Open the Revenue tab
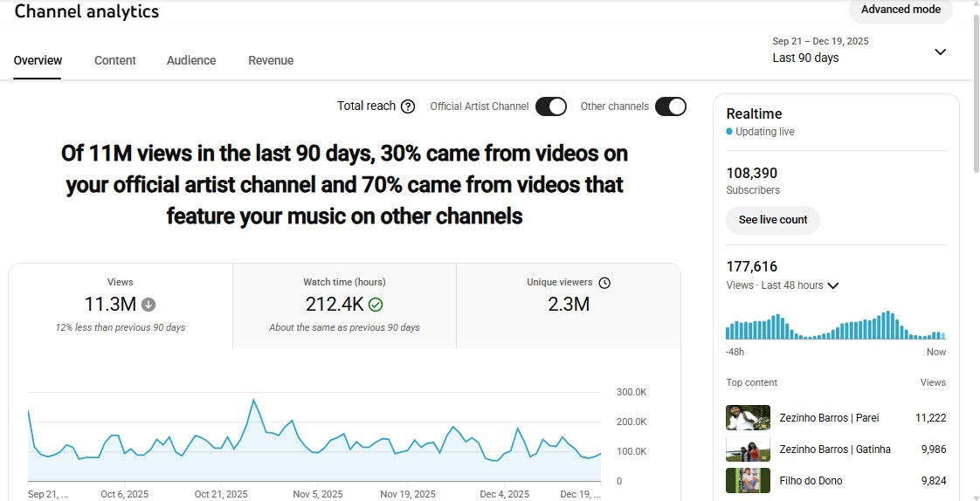The height and width of the screenshot is (501, 980). (x=271, y=60)
